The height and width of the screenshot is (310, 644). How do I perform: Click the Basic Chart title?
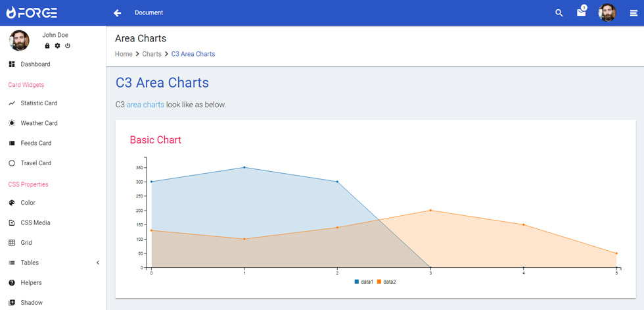point(155,140)
